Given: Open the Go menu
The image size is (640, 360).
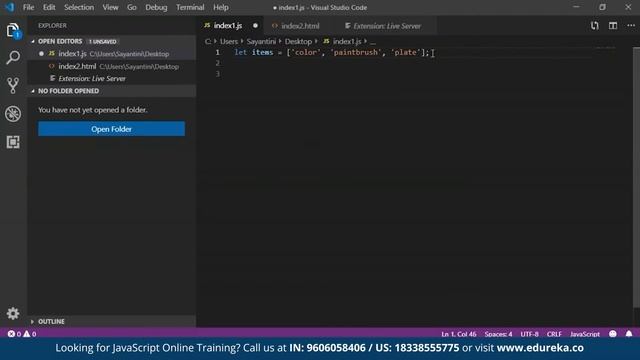Looking at the screenshot, I should [x=131, y=7].
